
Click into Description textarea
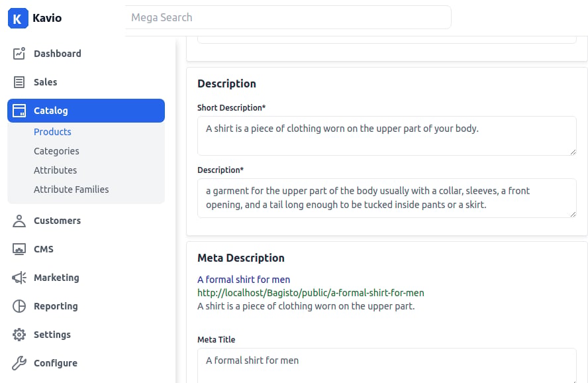click(x=387, y=198)
